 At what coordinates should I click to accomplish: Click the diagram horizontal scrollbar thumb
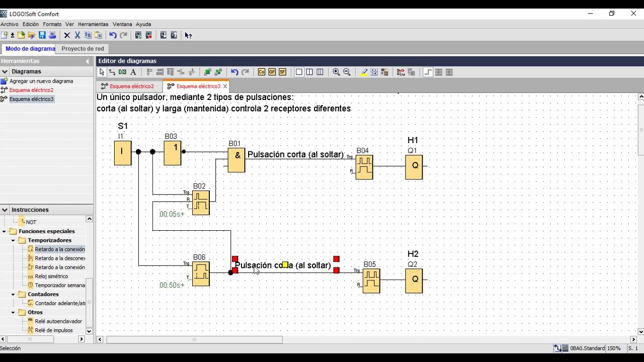pos(194,339)
